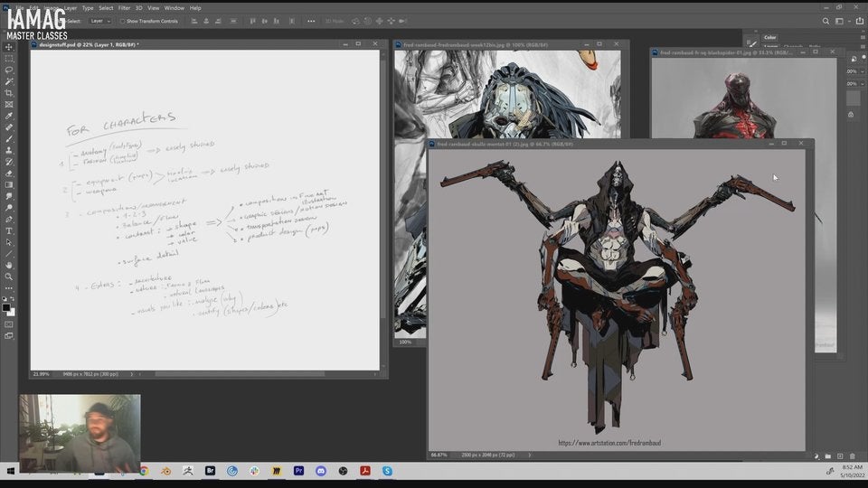The height and width of the screenshot is (488, 868).
Task: Activate blackspider-01.jpg window title
Action: (x=725, y=52)
